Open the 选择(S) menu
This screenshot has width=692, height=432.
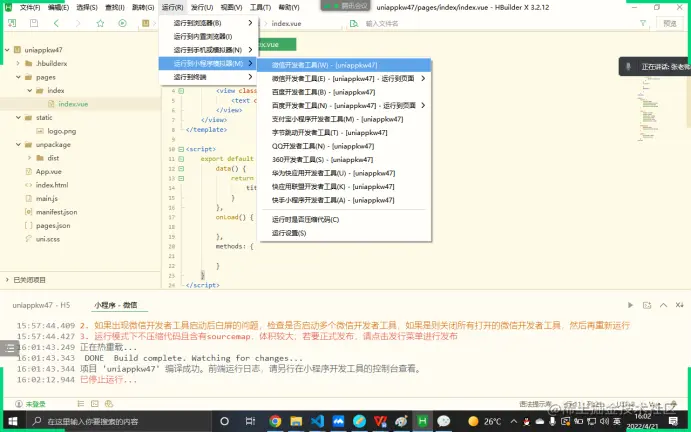pos(87,8)
